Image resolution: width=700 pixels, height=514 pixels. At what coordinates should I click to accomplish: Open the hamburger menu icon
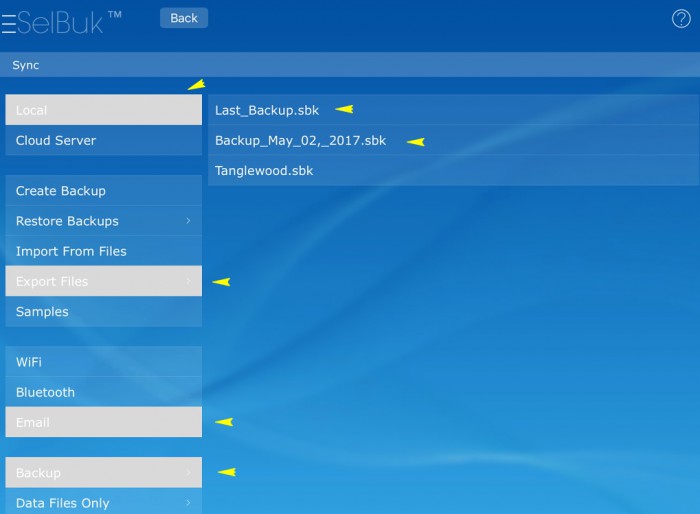[8, 23]
